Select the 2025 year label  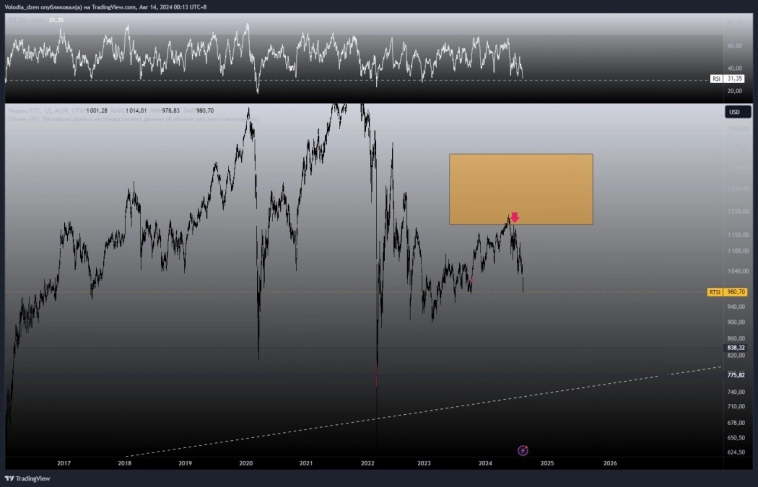coord(547,463)
